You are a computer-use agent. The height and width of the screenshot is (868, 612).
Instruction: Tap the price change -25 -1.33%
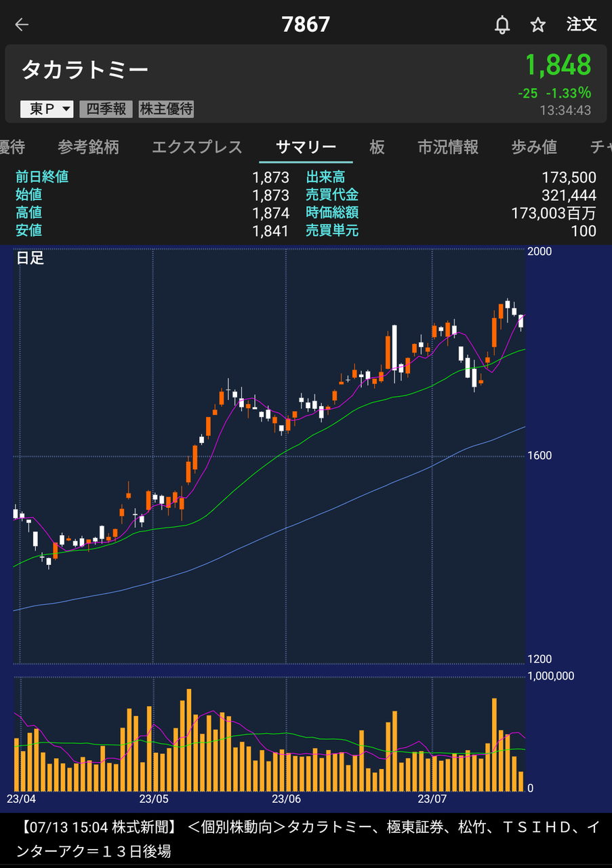tap(554, 93)
